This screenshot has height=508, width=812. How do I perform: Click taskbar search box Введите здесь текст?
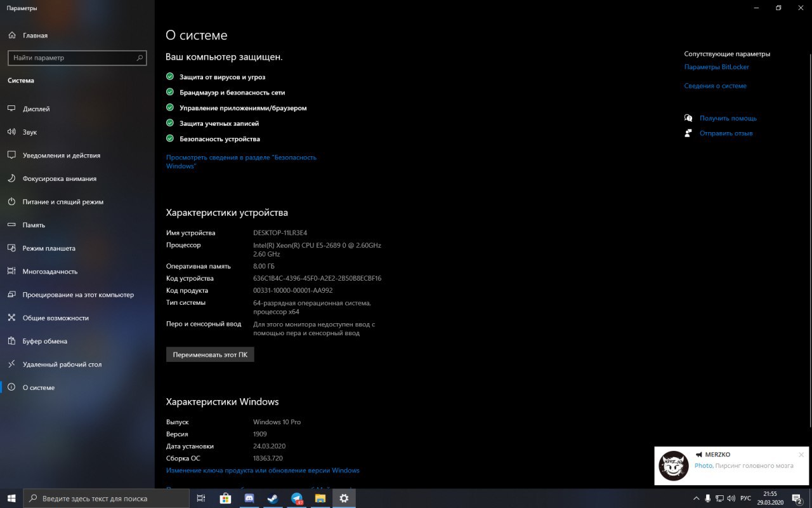[107, 498]
